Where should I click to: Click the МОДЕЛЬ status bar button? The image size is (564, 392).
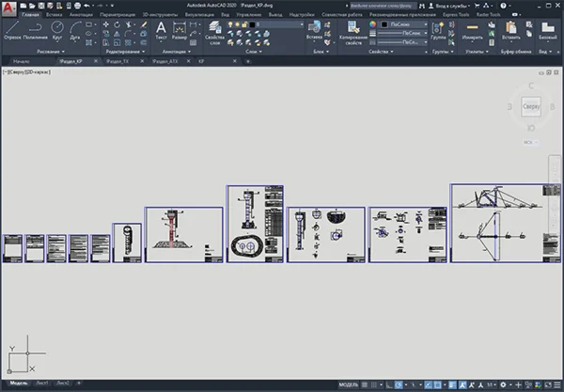coord(349,384)
